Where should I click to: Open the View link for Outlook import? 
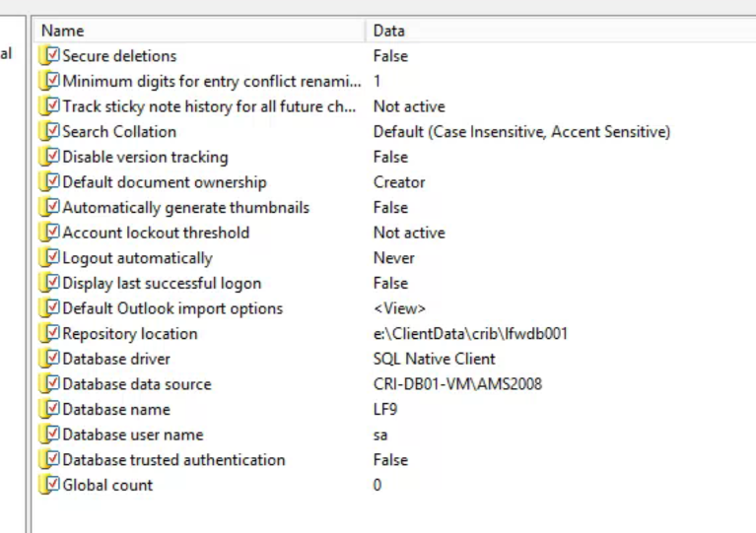point(399,308)
